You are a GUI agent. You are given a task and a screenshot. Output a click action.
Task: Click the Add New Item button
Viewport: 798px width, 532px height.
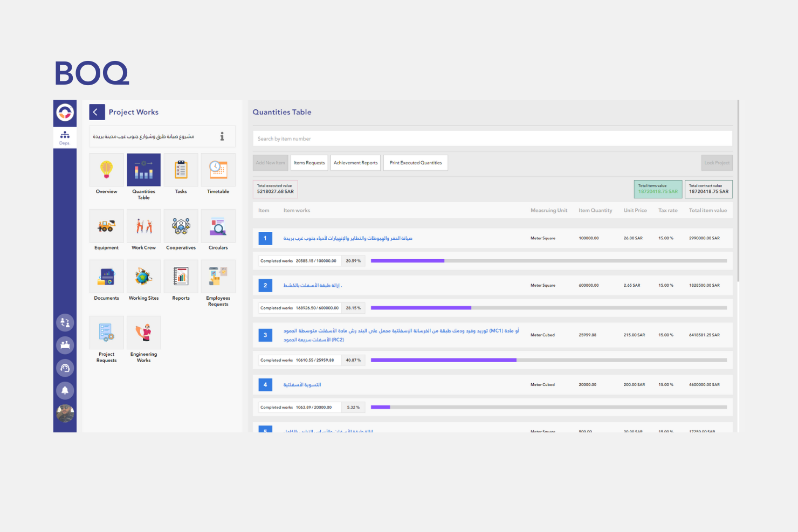(271, 163)
